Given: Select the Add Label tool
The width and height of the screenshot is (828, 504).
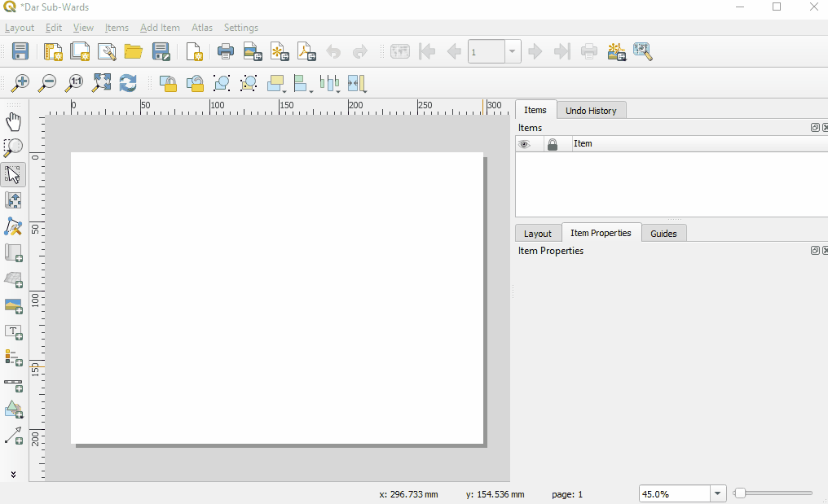Looking at the screenshot, I should tap(14, 332).
